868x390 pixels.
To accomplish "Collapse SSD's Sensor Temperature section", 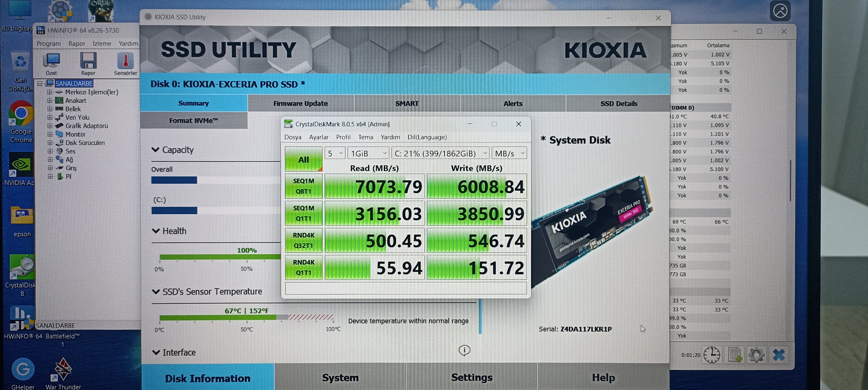I will click(x=156, y=291).
